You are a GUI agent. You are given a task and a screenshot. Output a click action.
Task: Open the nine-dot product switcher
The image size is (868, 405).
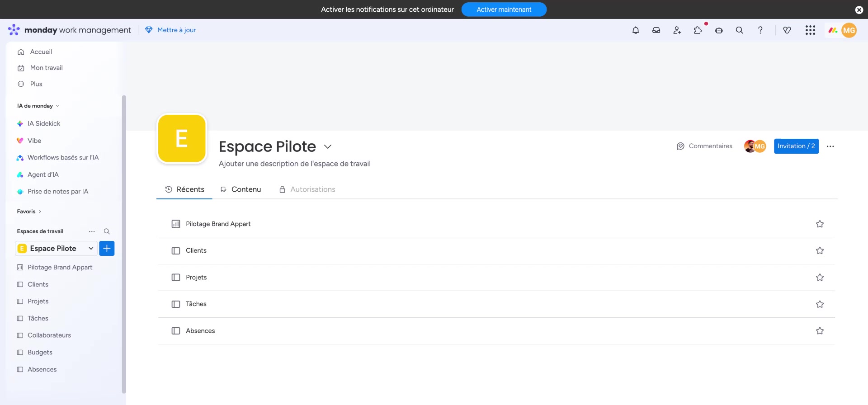[810, 30]
